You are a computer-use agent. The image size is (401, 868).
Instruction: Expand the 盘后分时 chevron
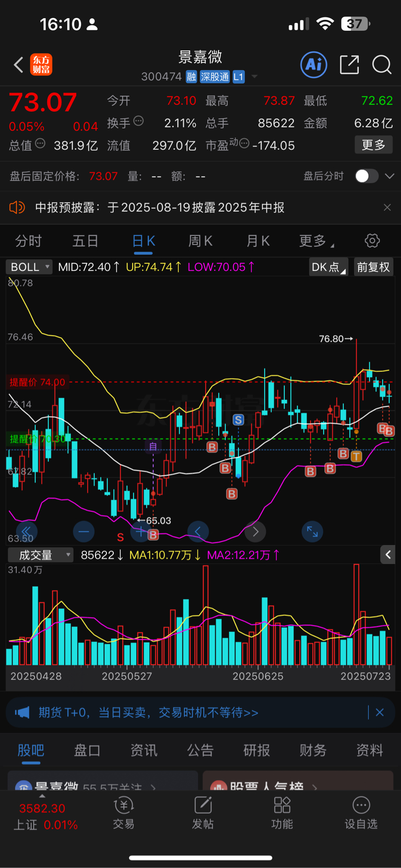coord(390,176)
